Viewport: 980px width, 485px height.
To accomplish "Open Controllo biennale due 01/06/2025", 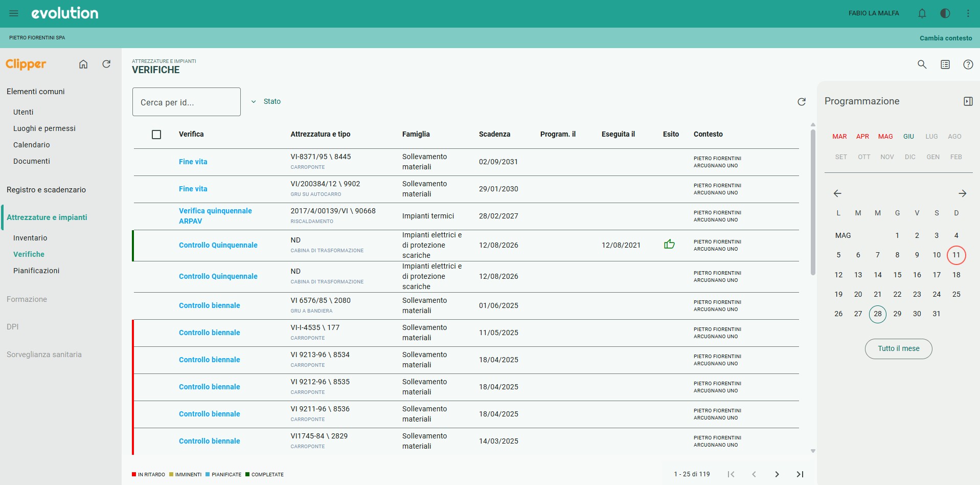I will (x=210, y=305).
